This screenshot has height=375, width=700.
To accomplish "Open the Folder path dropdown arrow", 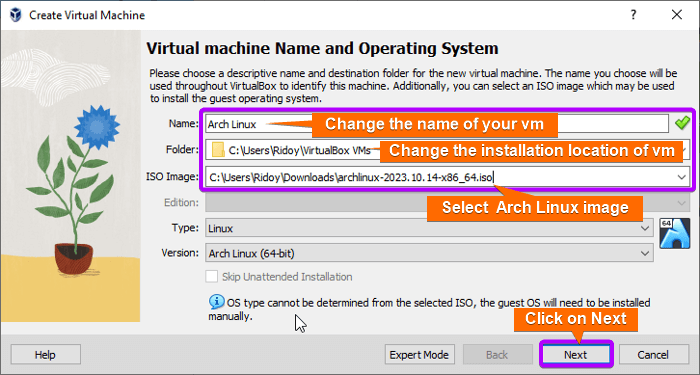I will pos(686,150).
